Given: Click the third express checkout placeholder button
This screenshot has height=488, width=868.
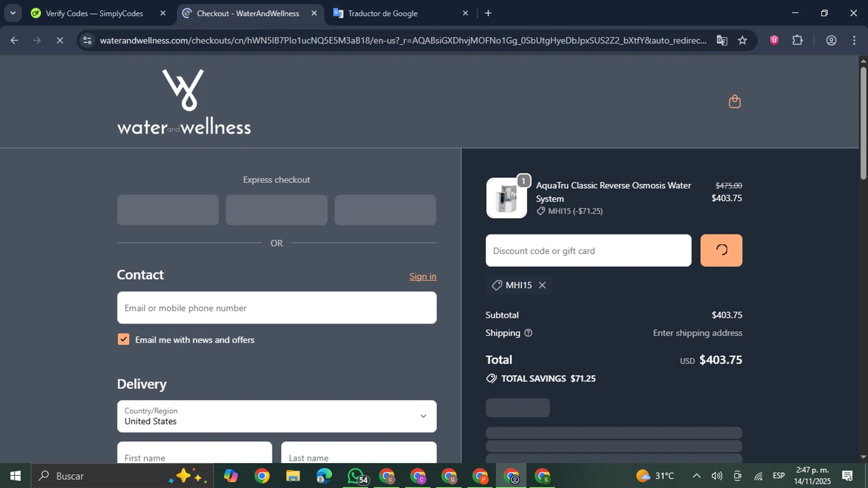Looking at the screenshot, I should pyautogui.click(x=385, y=210).
